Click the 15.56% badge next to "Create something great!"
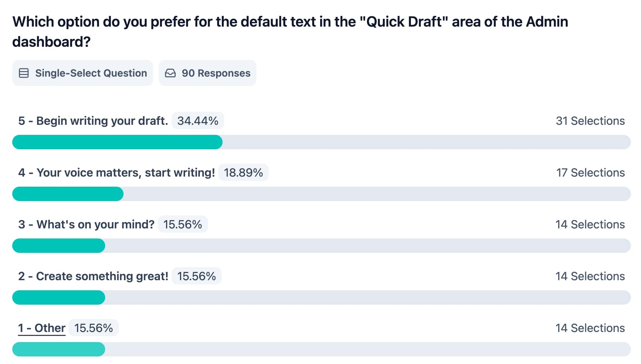Viewport: 641px width, 364px height. [197, 276]
